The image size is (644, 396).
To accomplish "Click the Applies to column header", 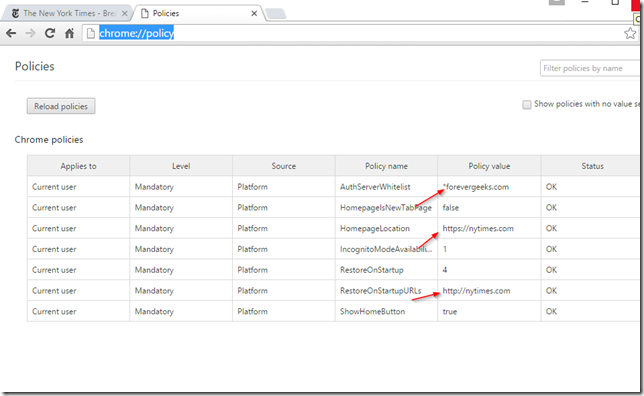I will (x=78, y=166).
